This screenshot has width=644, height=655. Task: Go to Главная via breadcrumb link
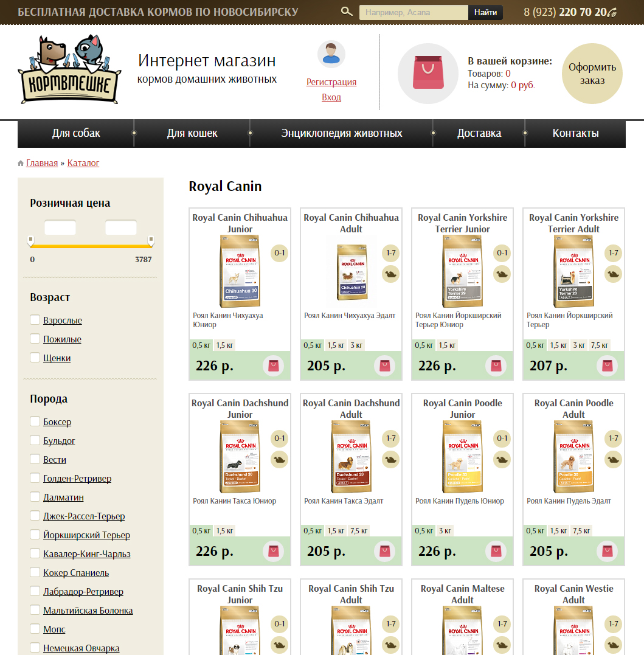coord(42,163)
